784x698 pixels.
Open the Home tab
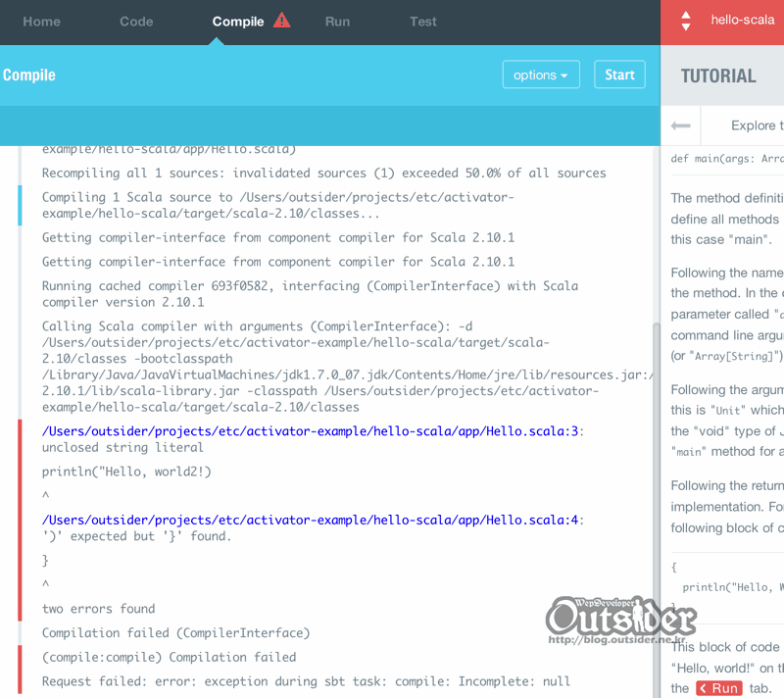coord(41,22)
